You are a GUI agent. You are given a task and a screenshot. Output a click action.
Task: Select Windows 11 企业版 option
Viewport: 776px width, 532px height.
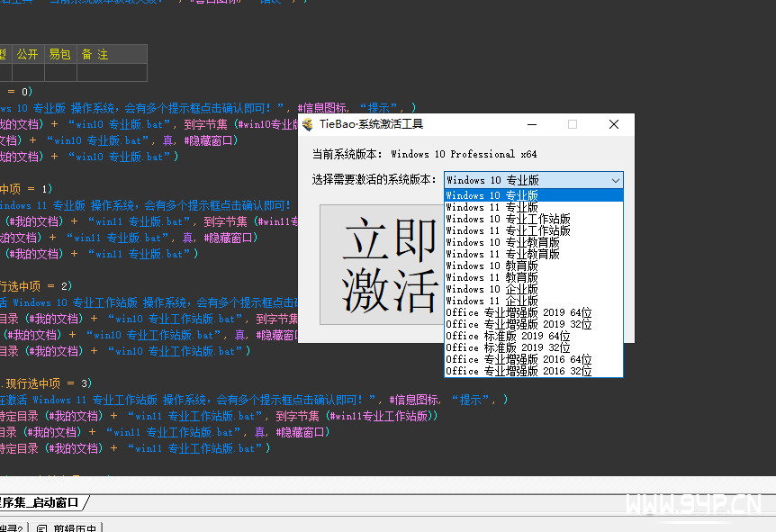534,301
